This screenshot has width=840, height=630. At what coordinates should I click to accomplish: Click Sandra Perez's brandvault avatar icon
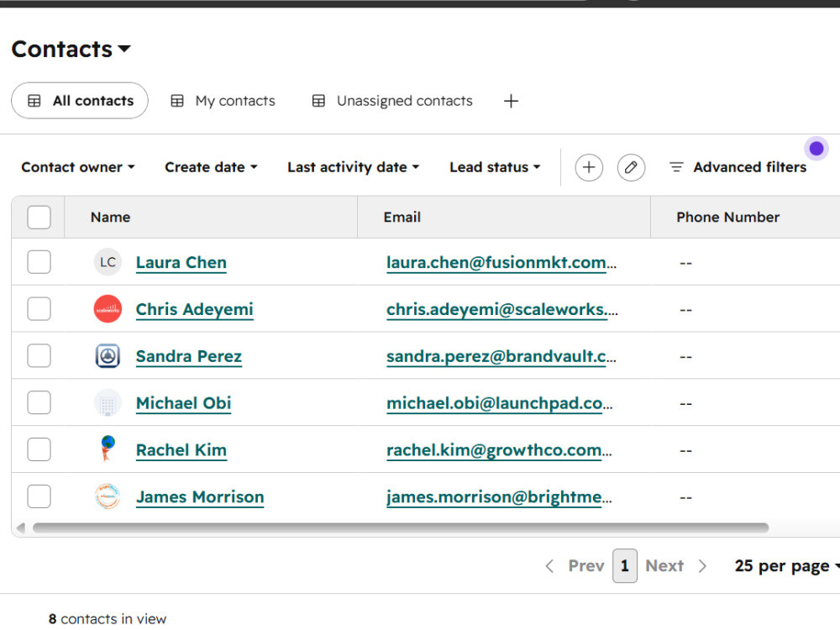click(108, 355)
